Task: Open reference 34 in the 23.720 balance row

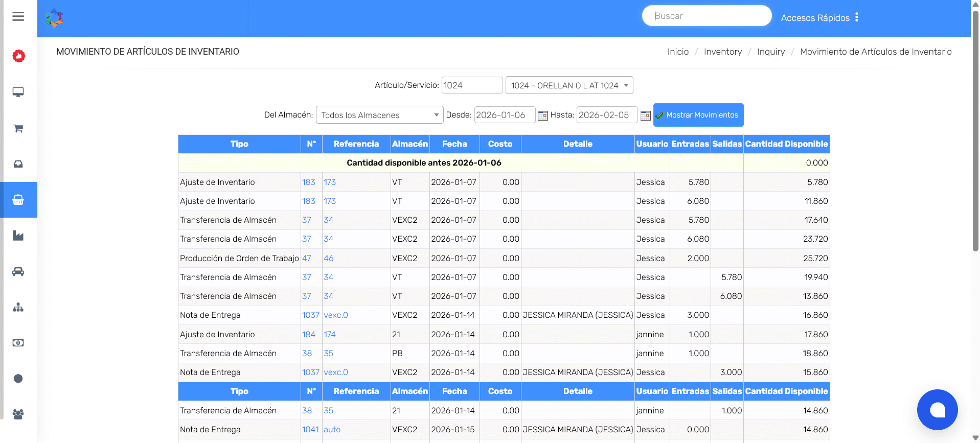Action: [x=329, y=239]
